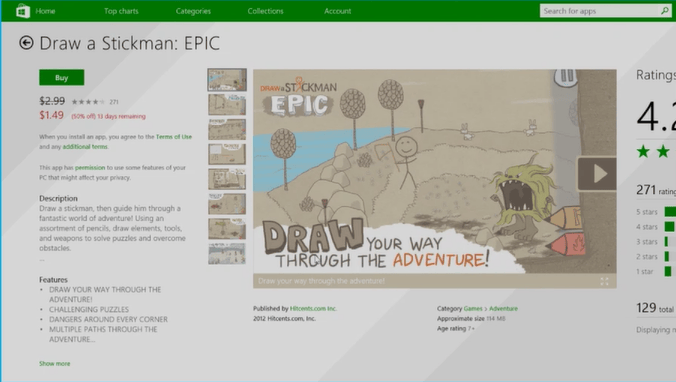Open the Terms of Use link
The height and width of the screenshot is (382, 676).
(174, 137)
